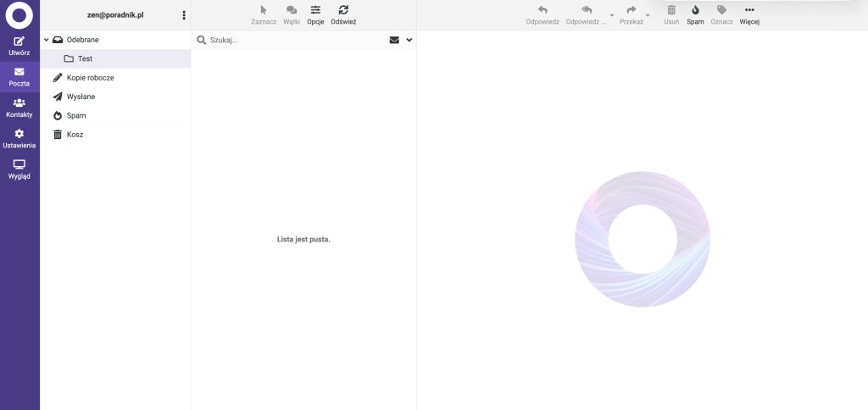This screenshot has width=868, height=410.
Task: Expand the search options chevron
Action: 409,40
